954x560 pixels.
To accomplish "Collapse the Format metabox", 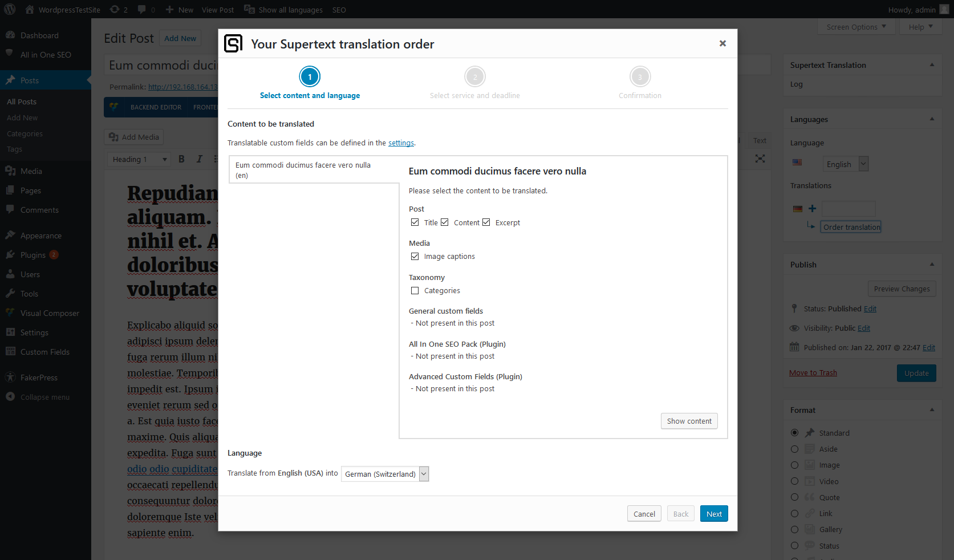I will 932,410.
